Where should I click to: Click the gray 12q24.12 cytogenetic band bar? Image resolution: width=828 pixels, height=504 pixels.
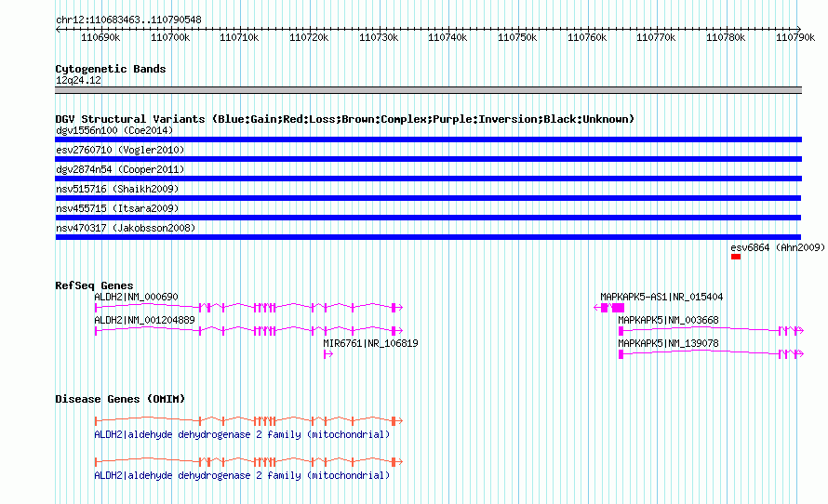click(428, 90)
